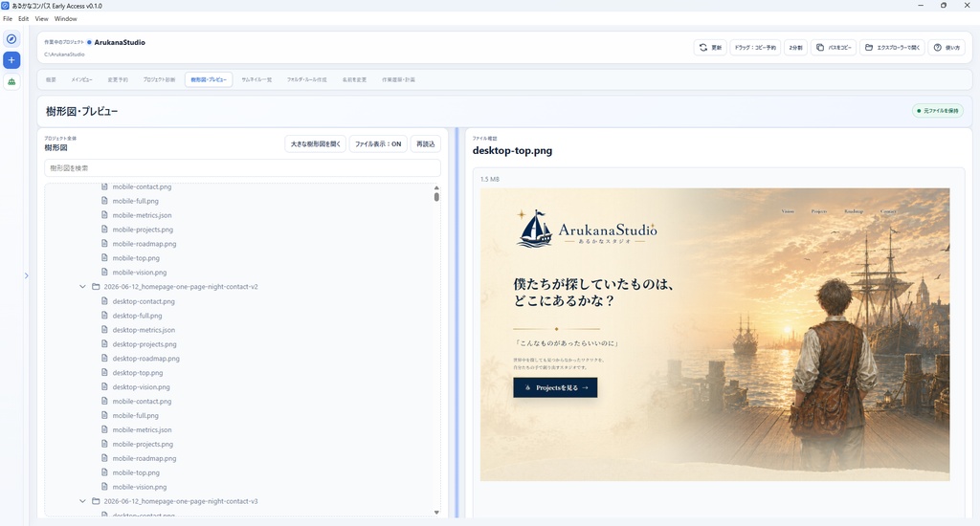Click the refresh arrows icon next to 更新
The width and height of the screenshot is (980, 526).
703,48
